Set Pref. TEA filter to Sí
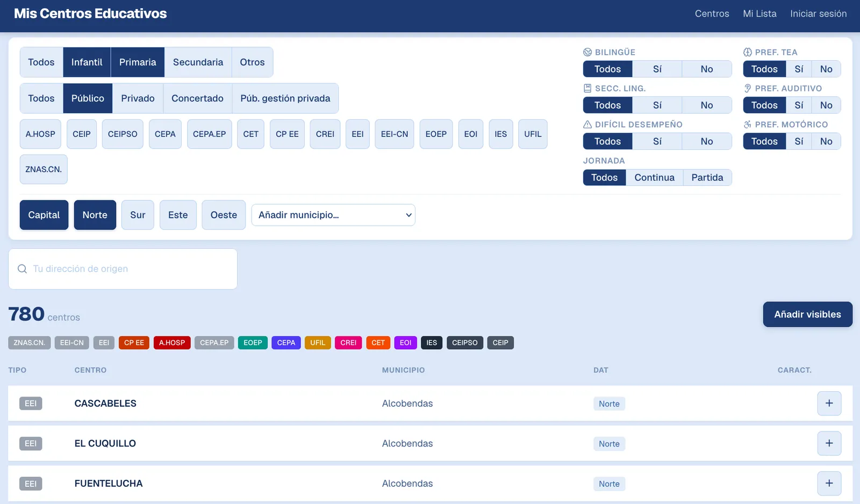The width and height of the screenshot is (860, 504). click(799, 69)
